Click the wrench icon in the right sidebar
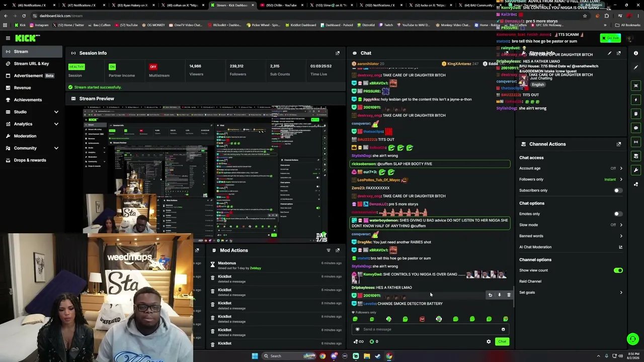The image size is (644, 362). (x=636, y=170)
